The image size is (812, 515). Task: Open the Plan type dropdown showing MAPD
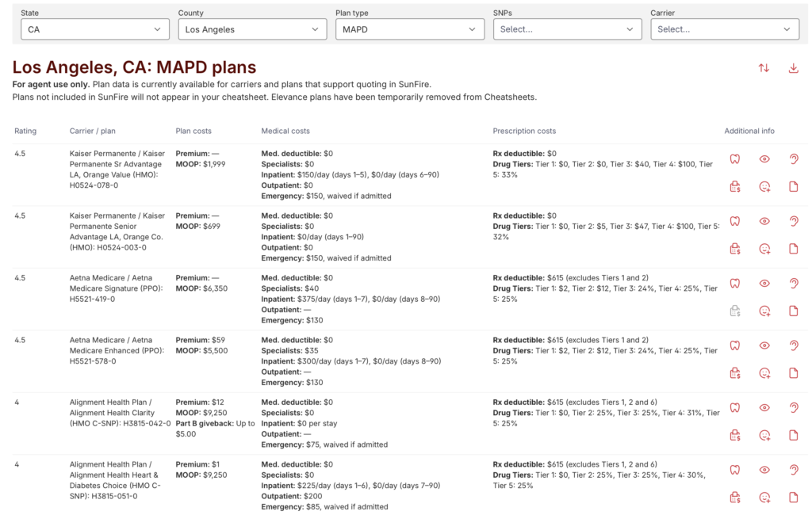409,29
